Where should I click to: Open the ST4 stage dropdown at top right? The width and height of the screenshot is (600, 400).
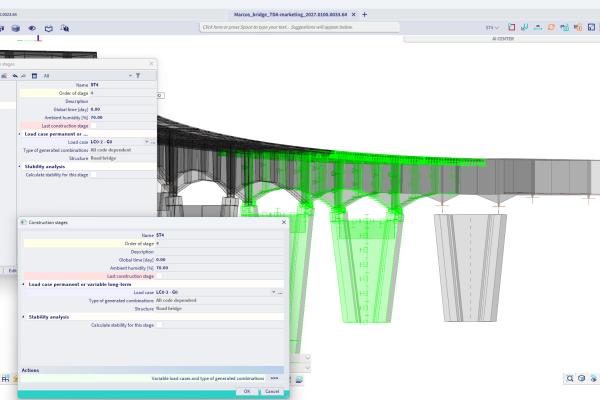pyautogui.click(x=492, y=28)
